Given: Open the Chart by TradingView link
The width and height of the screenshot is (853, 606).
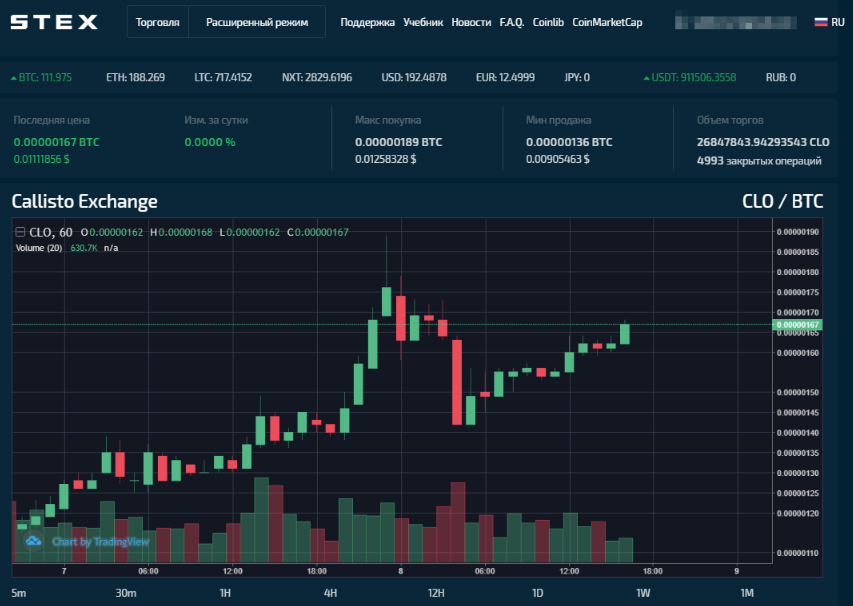Looking at the screenshot, I should [101, 541].
